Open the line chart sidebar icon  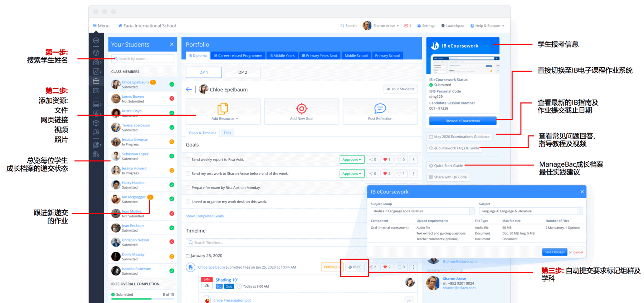pyautogui.click(x=96, y=72)
